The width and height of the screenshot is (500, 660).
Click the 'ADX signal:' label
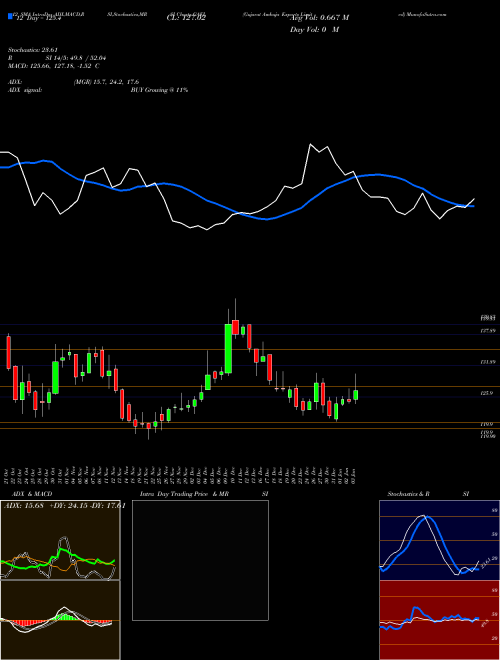click(25, 90)
